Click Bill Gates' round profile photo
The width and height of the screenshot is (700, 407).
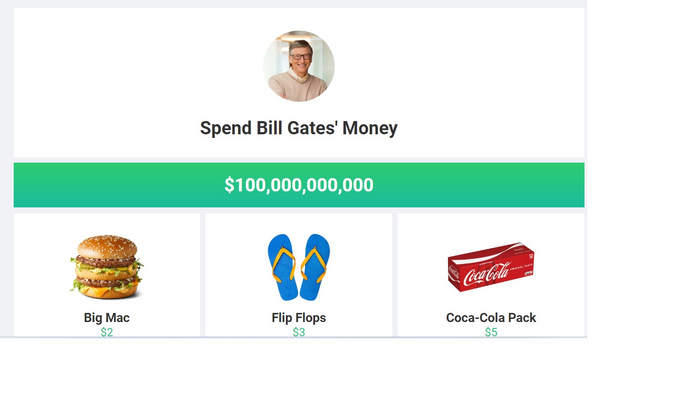pos(298,66)
